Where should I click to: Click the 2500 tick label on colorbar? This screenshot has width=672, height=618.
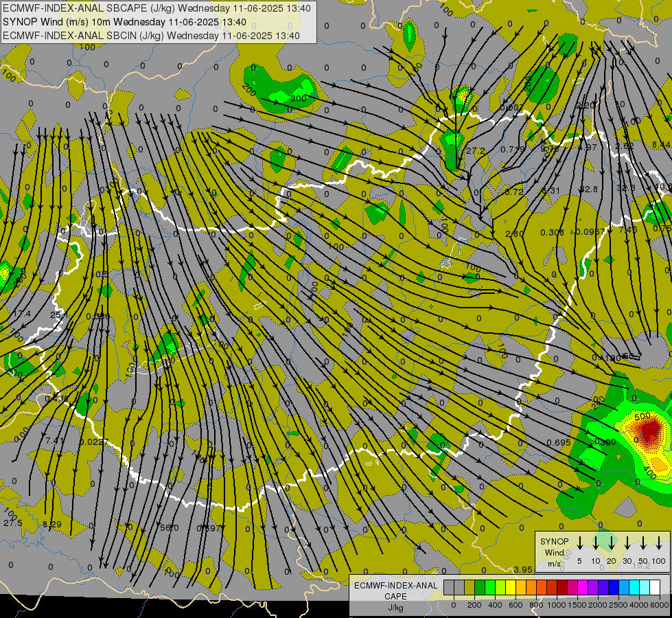tap(618, 605)
